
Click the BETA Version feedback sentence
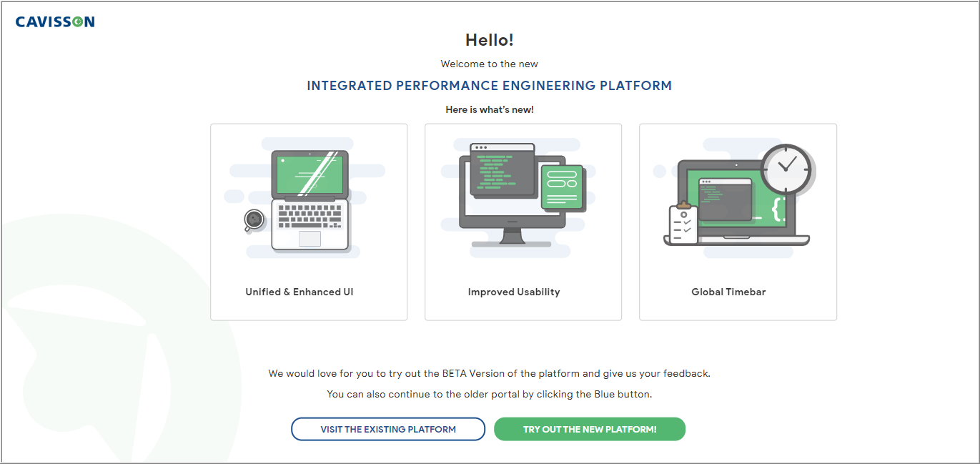(490, 373)
